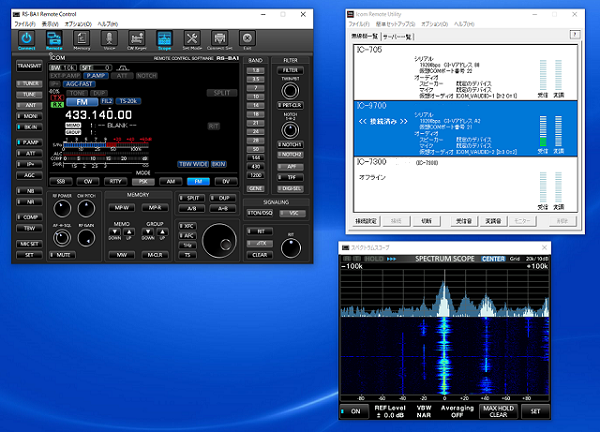Open ファイル(F) menu in RS-BA1 Remote Control

pyautogui.click(x=25, y=24)
